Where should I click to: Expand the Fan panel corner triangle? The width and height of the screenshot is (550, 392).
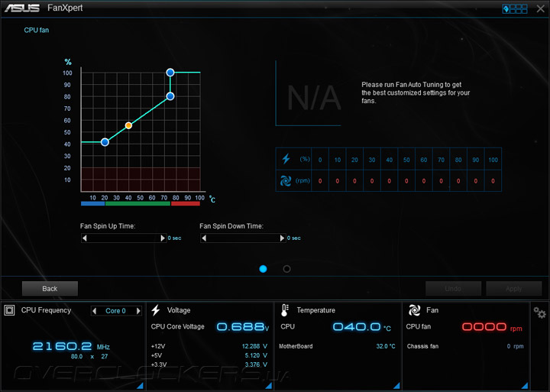click(x=525, y=385)
